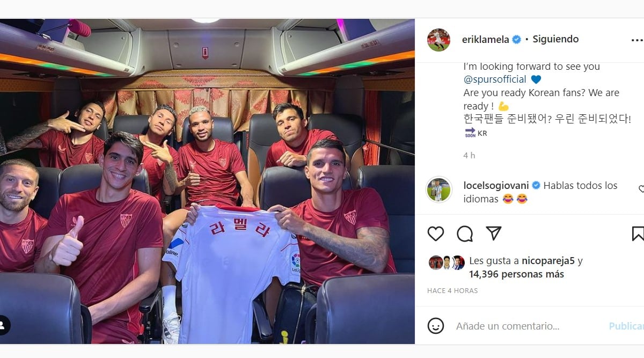
Task: Open eriklamela username link
Action: point(486,39)
